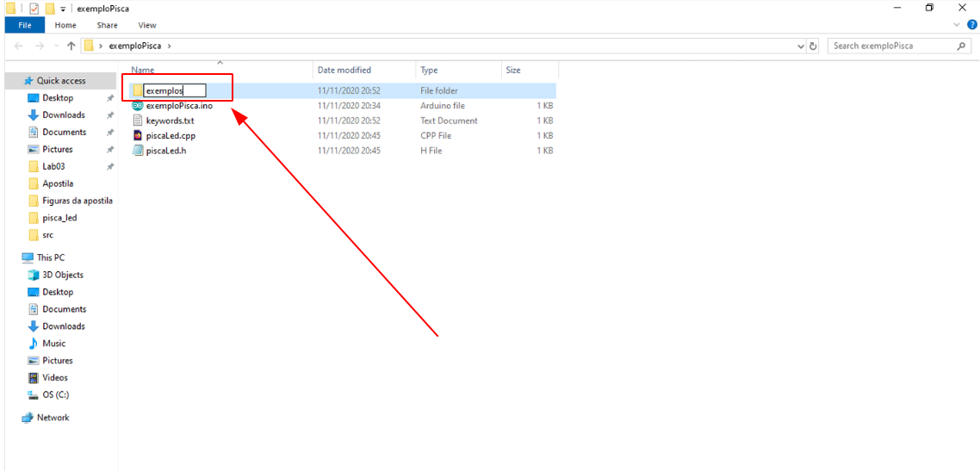The width and height of the screenshot is (980, 471).
Task: Select exemploPisca.ino file name
Action: click(179, 106)
